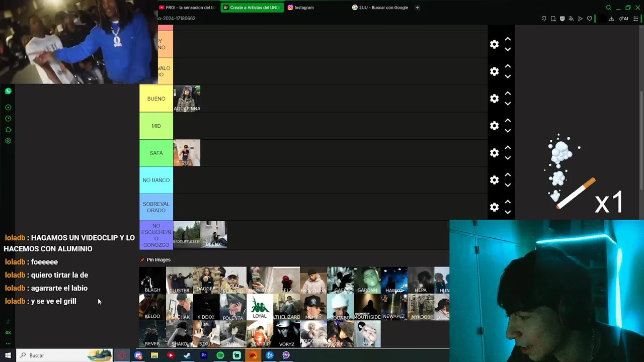The image size is (644, 362).
Task: Select 2UU image in SAFA row
Action: 187,153
